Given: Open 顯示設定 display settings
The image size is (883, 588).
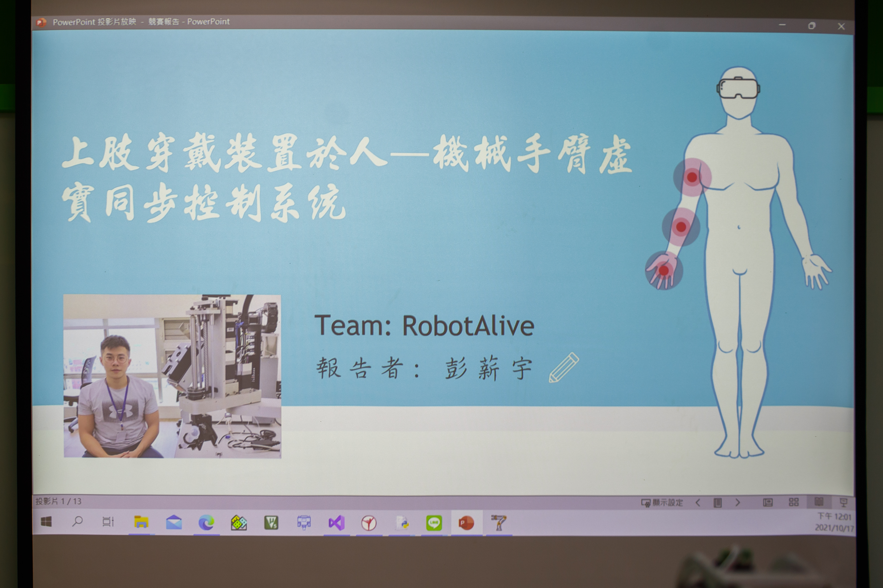Looking at the screenshot, I should coord(662,503).
